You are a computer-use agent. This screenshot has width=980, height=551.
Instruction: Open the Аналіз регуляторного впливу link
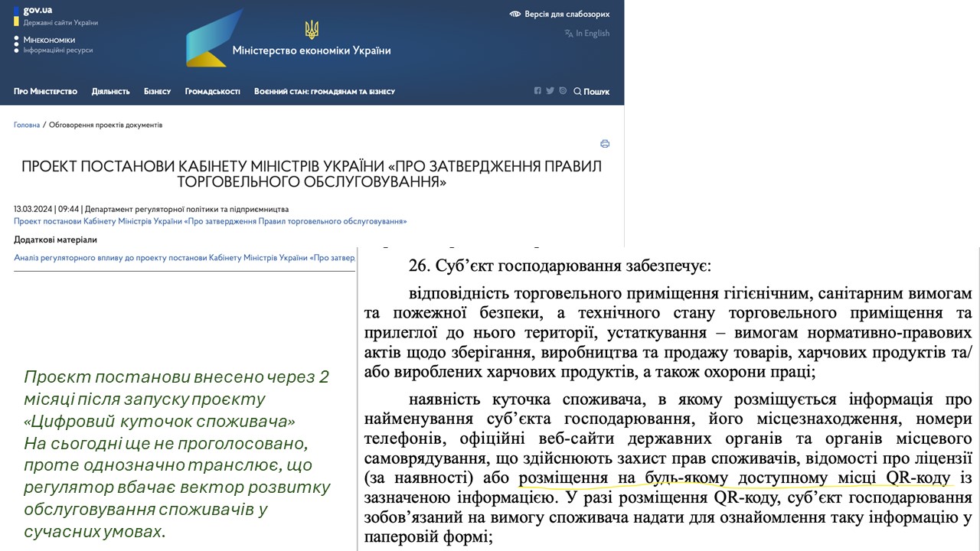(x=185, y=258)
